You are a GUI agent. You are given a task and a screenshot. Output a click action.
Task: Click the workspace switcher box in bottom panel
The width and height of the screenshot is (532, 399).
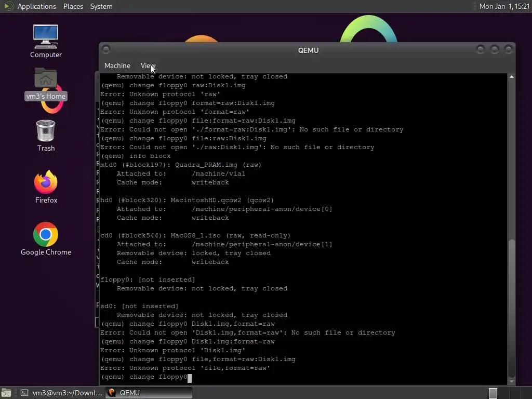pos(493,393)
